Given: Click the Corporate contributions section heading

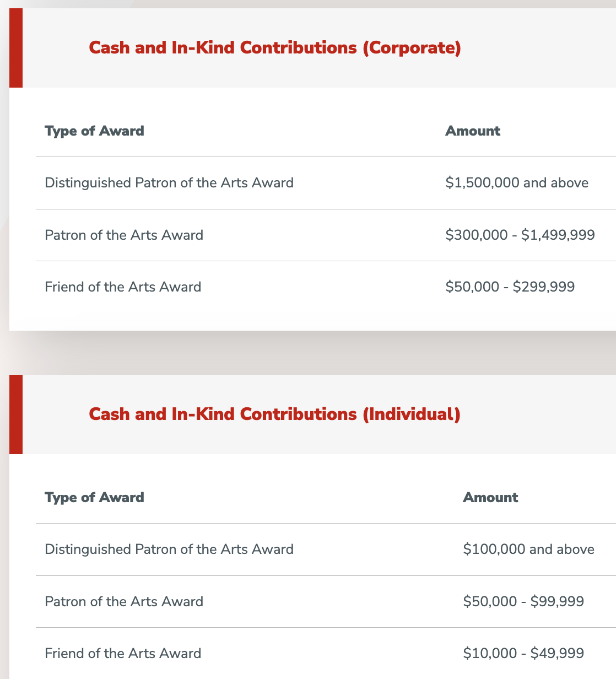Looking at the screenshot, I should 275,48.
